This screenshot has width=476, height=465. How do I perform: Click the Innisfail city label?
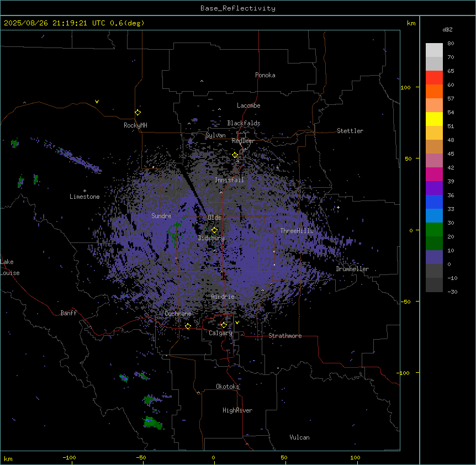[x=230, y=180]
